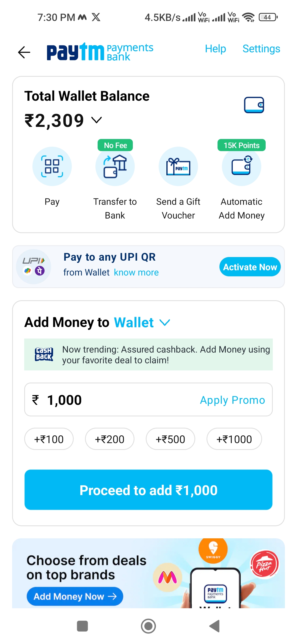Open Help
297x644 pixels.
click(215, 49)
